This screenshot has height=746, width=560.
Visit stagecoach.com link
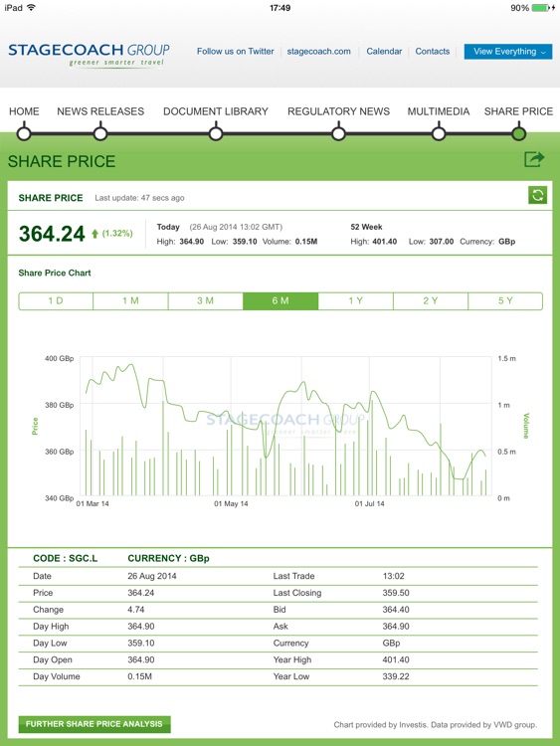pyautogui.click(x=318, y=52)
